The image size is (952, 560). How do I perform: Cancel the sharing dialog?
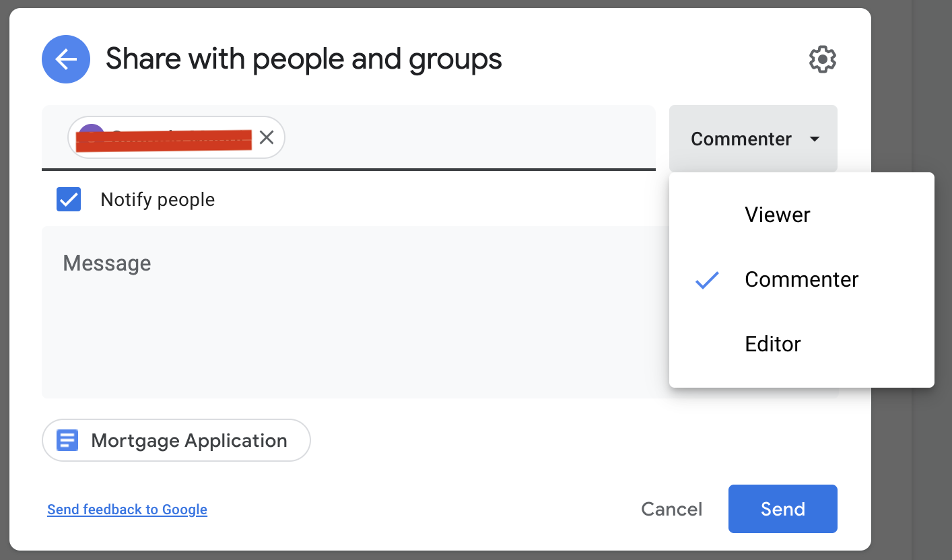pyautogui.click(x=671, y=509)
